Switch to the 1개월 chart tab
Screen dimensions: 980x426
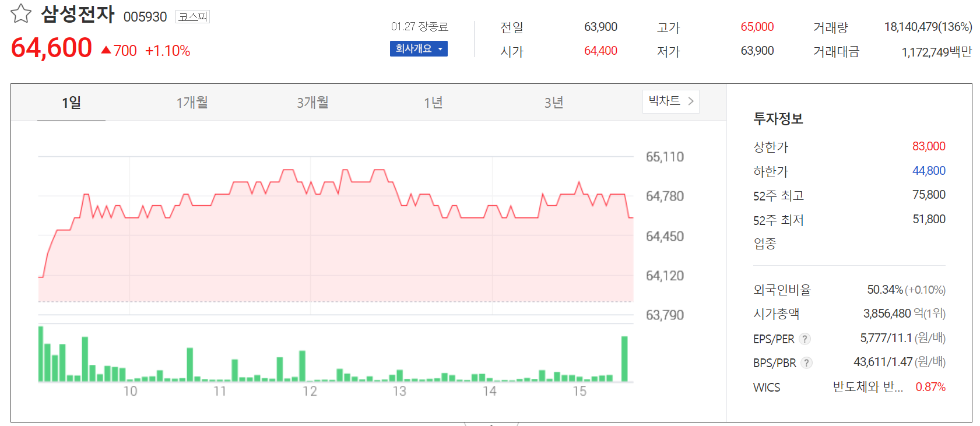[x=192, y=103]
